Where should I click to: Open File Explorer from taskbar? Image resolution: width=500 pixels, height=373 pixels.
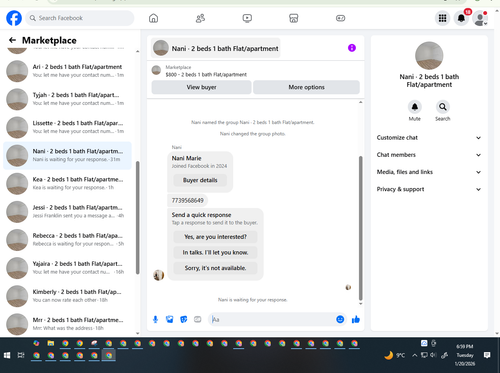(51, 343)
